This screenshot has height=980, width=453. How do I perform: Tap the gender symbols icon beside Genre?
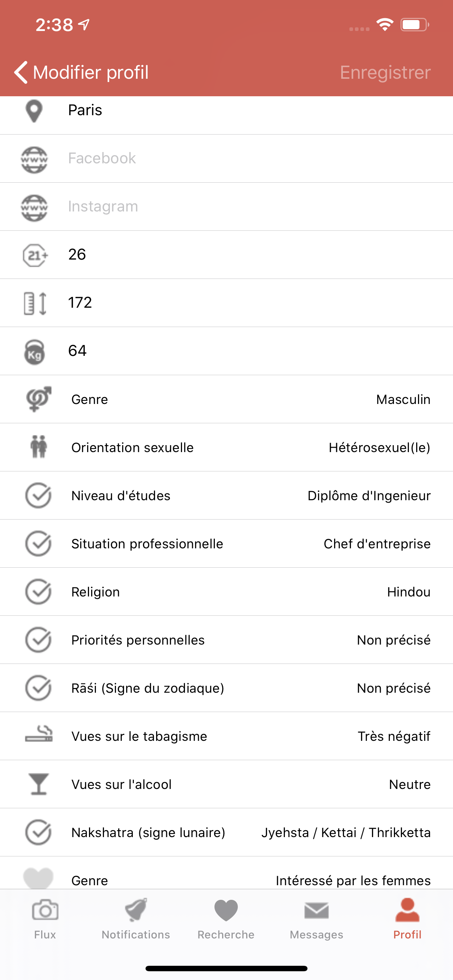[38, 399]
